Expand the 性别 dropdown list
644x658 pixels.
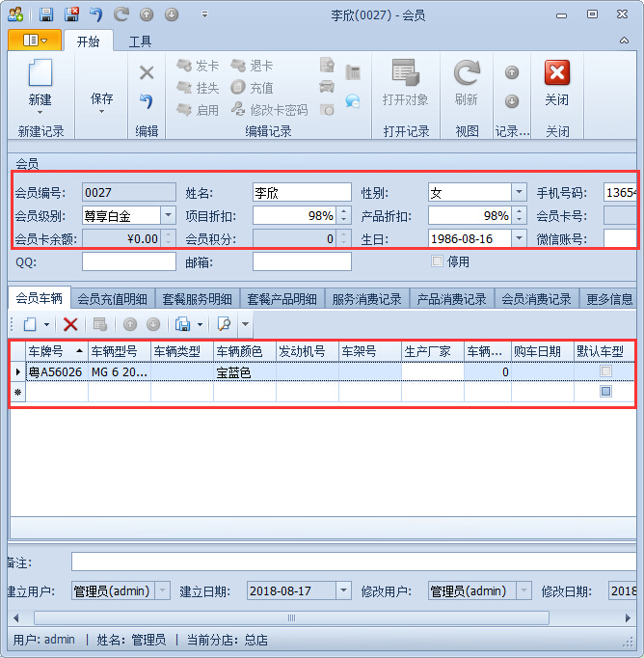pos(519,193)
